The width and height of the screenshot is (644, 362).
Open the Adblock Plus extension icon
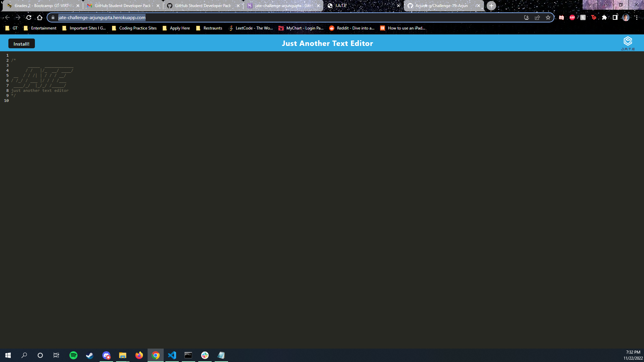click(572, 17)
